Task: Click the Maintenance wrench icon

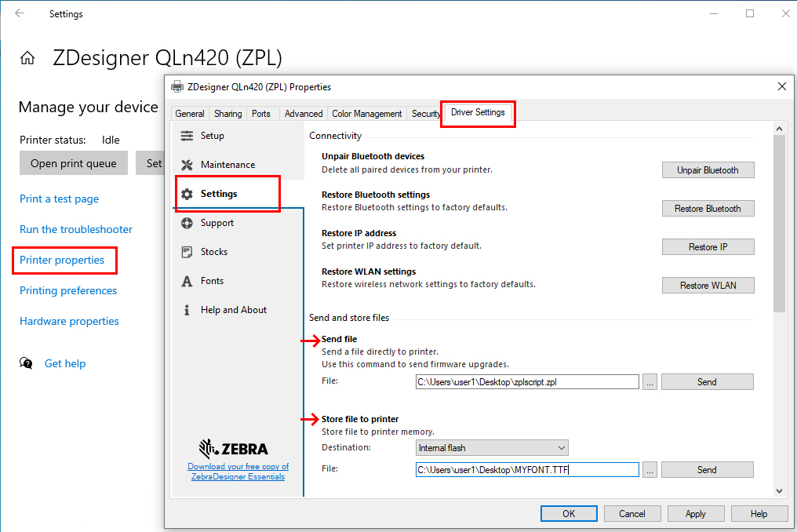Action: [187, 165]
